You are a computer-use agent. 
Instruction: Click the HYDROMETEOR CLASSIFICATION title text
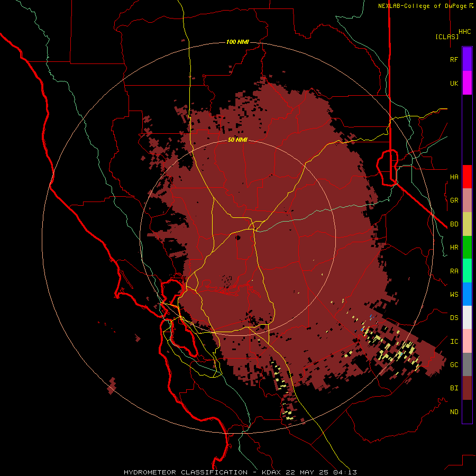186,472
